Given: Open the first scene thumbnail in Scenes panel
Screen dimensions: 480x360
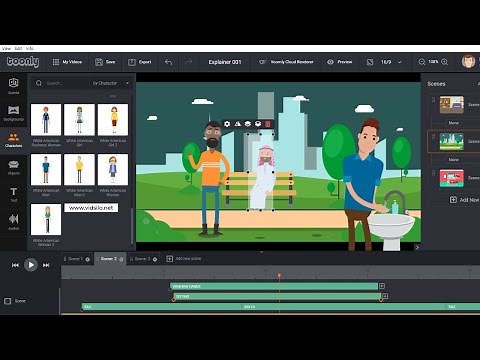Looking at the screenshot, I should click(452, 105).
